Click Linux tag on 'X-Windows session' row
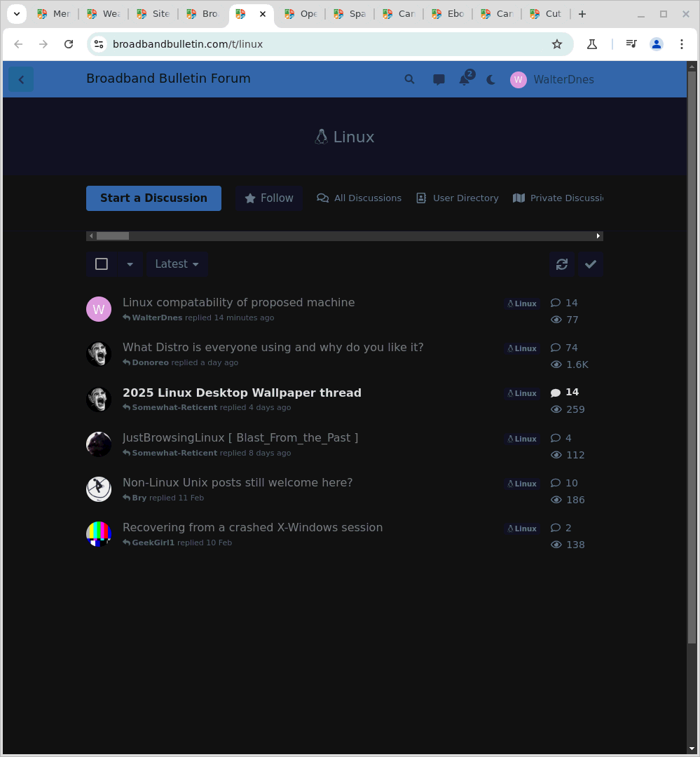 click(x=522, y=528)
